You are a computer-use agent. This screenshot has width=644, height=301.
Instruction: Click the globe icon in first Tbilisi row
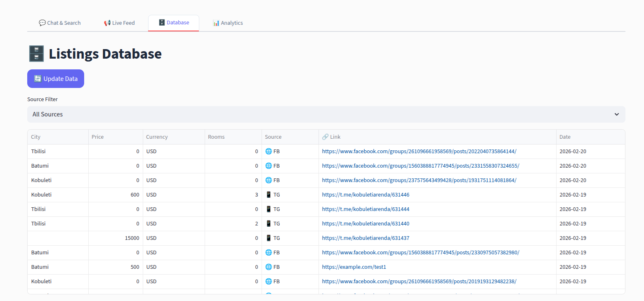click(x=269, y=152)
